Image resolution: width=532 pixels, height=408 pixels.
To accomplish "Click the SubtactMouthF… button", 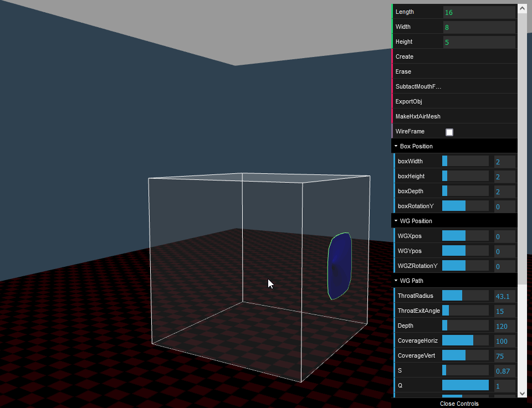I will click(454, 86).
